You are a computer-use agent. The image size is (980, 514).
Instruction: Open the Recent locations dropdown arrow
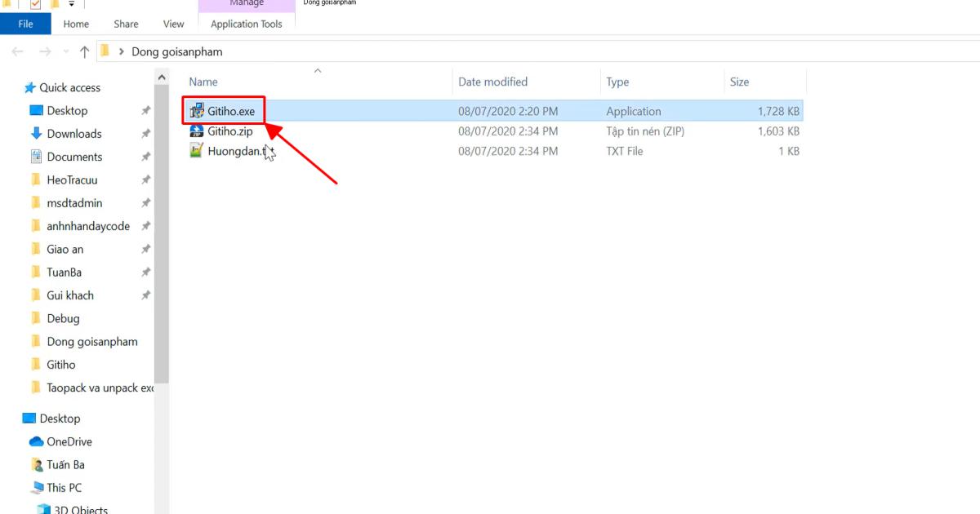click(x=65, y=52)
